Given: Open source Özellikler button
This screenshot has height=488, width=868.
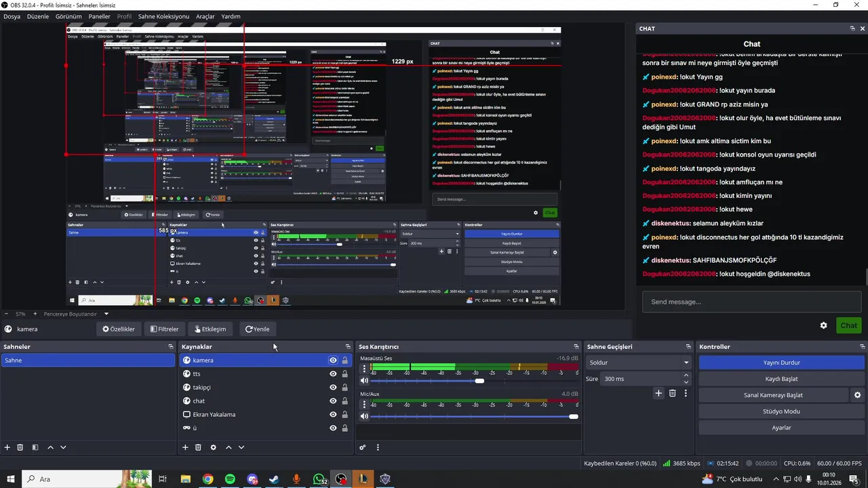Looking at the screenshot, I should pos(119,329).
